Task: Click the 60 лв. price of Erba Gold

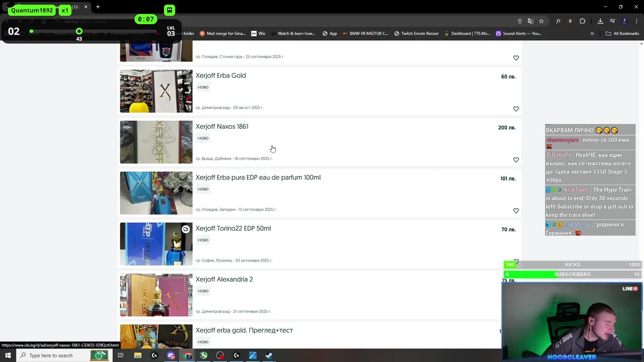Action: (508, 77)
